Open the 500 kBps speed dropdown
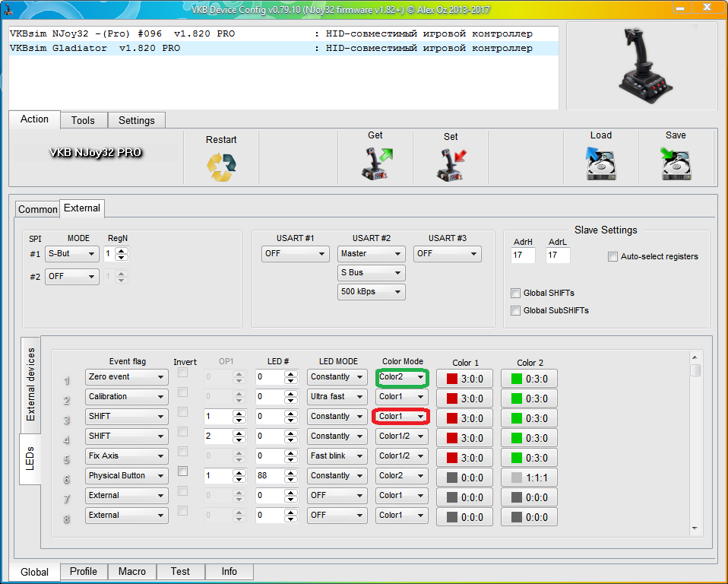This screenshot has width=728, height=584. 371,292
